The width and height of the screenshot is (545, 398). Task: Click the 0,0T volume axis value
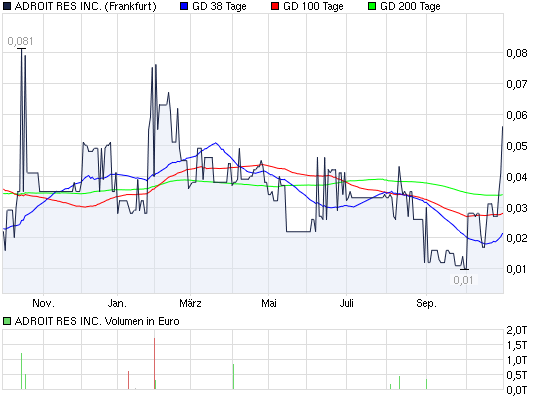click(x=517, y=390)
